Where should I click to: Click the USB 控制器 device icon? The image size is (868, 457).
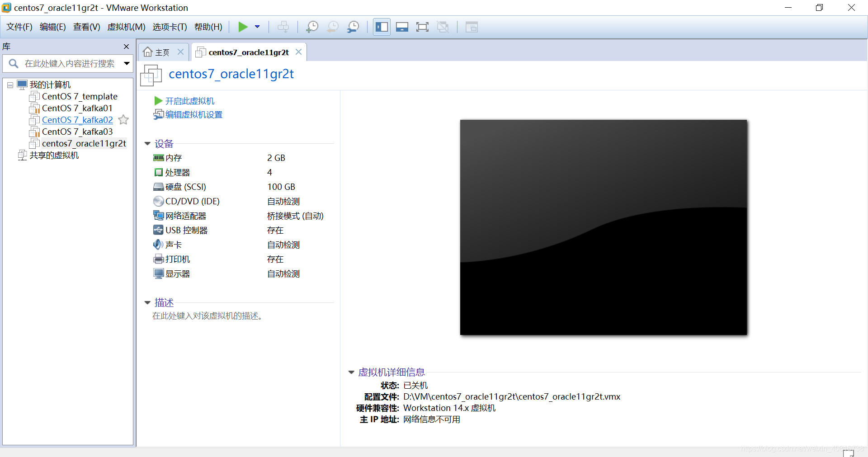(158, 230)
